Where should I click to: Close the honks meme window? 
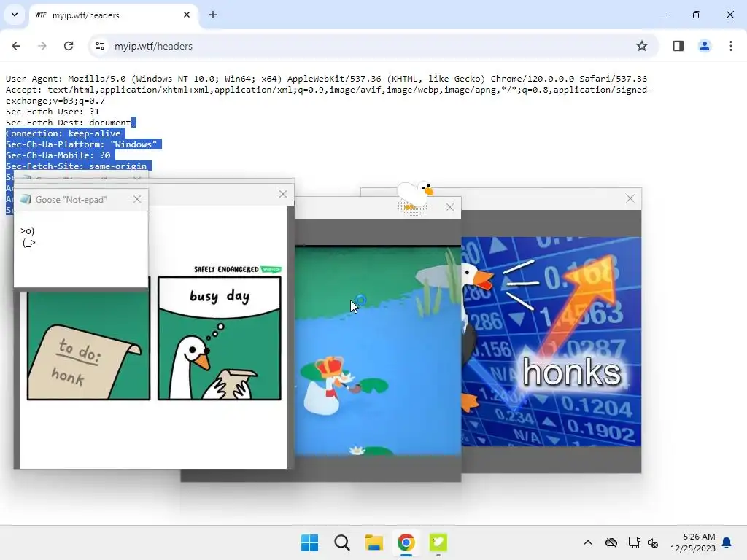click(630, 198)
